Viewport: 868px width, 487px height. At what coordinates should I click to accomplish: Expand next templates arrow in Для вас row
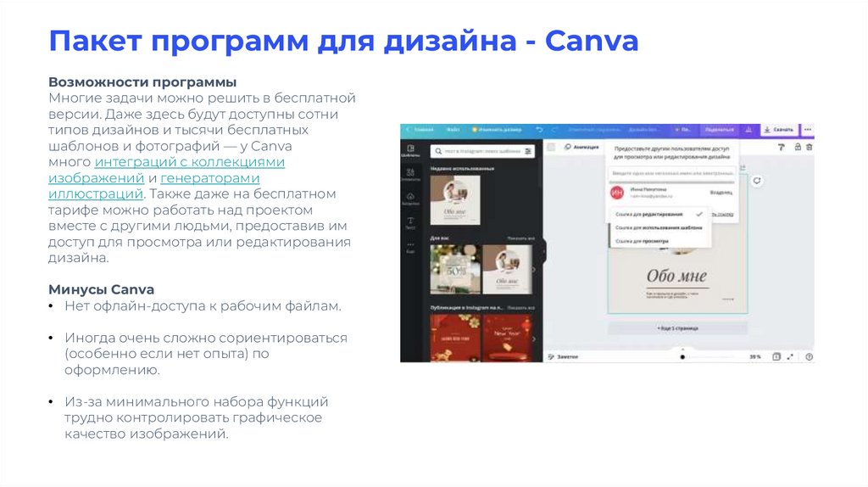click(x=534, y=270)
